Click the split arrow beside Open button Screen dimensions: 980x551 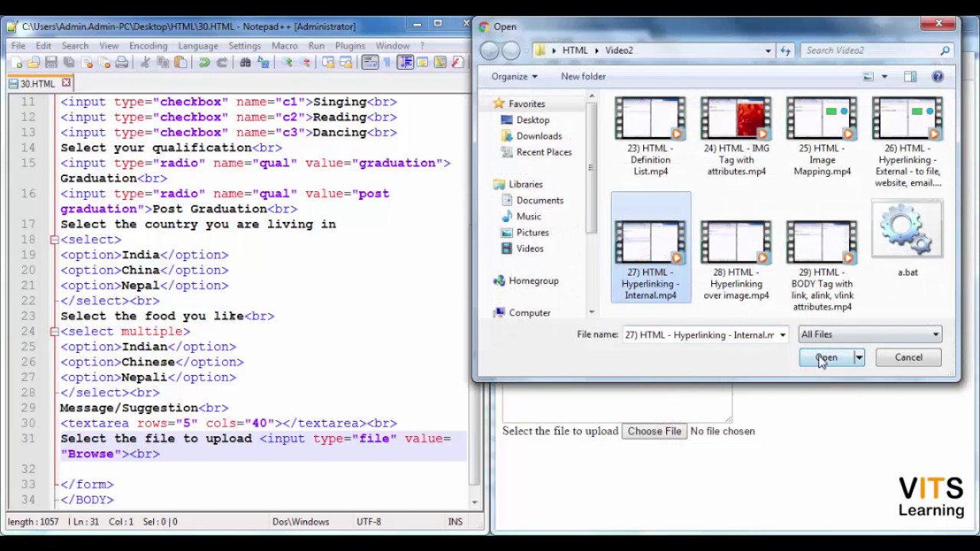(x=859, y=357)
